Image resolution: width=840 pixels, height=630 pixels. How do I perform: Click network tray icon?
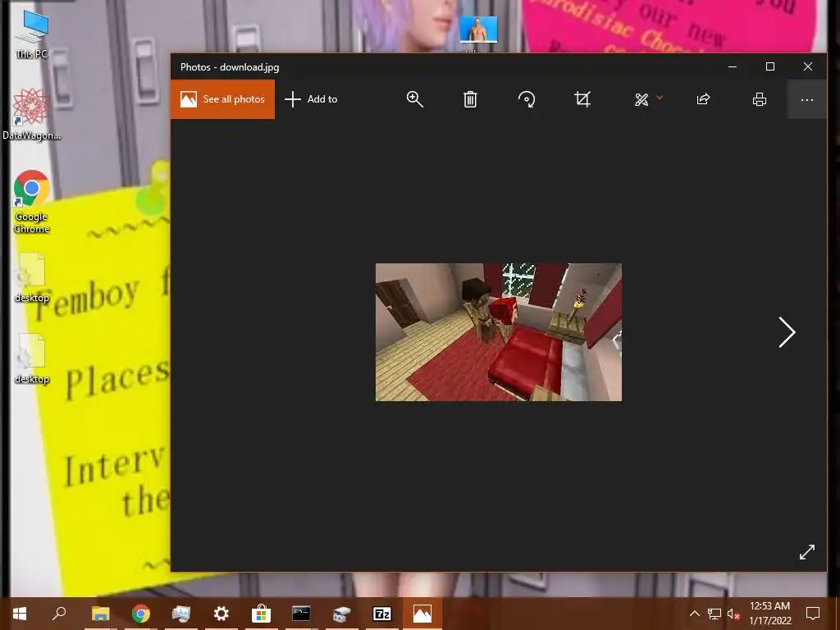click(x=714, y=614)
